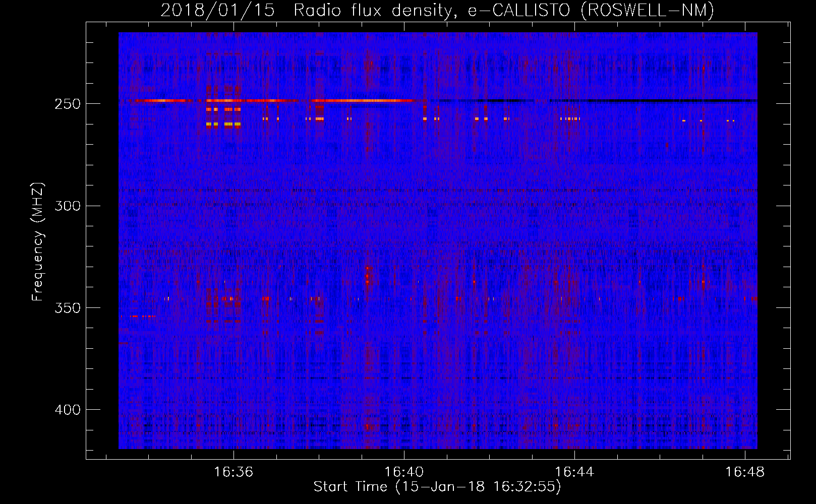816x504 pixels.
Task: Click the 350 frequency tick label
Action: pos(68,308)
